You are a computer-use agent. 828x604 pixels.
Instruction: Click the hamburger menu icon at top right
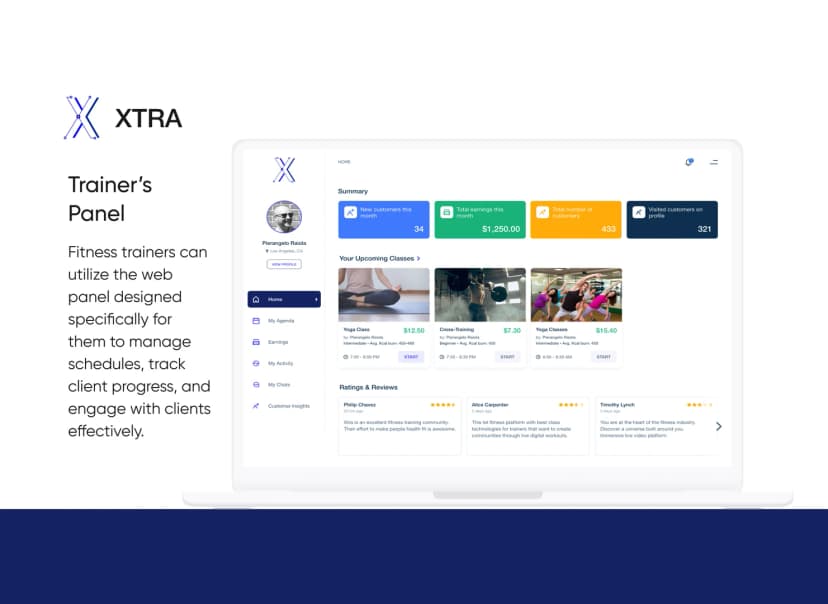pos(714,161)
